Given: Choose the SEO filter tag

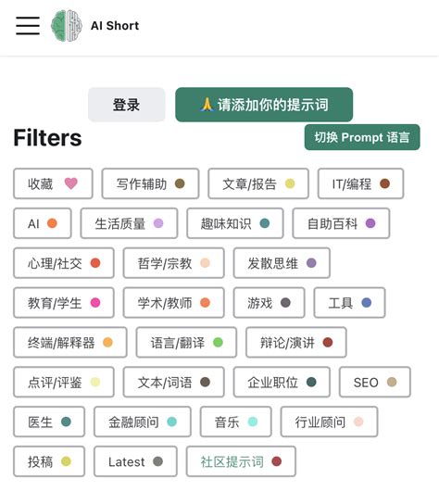Looking at the screenshot, I should (x=375, y=382).
